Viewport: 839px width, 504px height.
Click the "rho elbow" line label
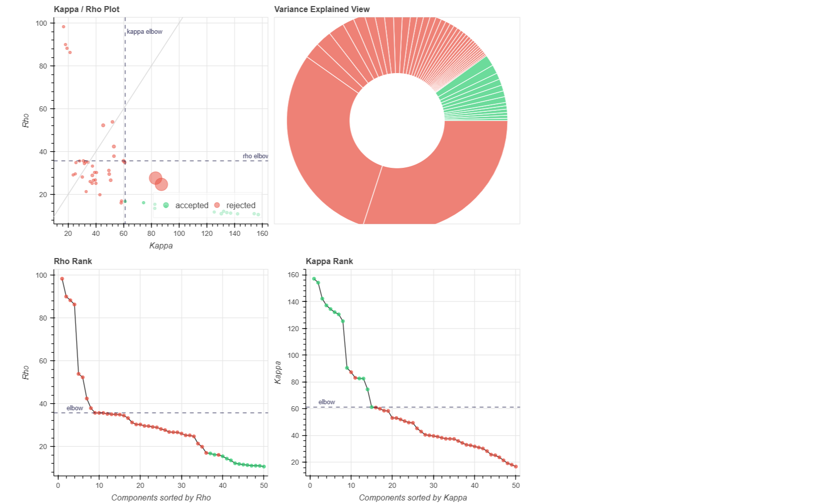point(255,156)
